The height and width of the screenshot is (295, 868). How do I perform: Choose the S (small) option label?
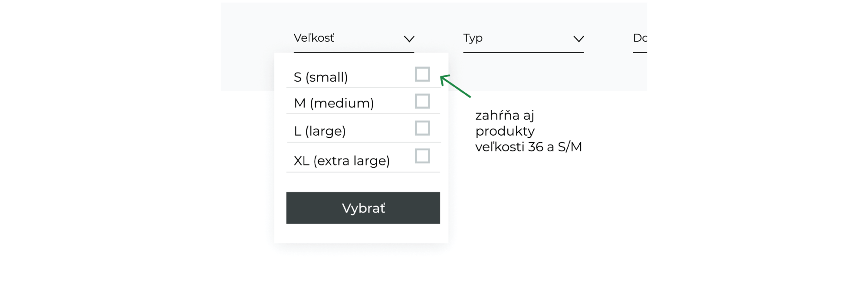coord(321,77)
